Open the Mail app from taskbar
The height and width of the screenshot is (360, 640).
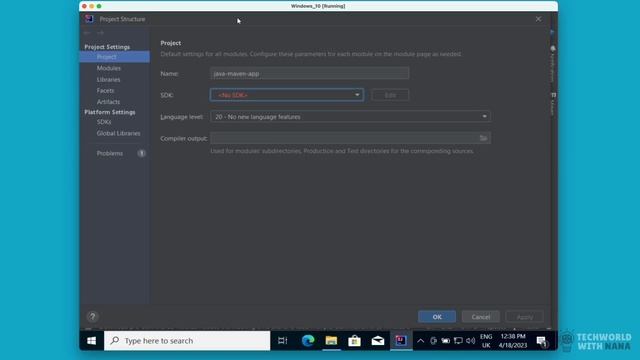[378, 340]
